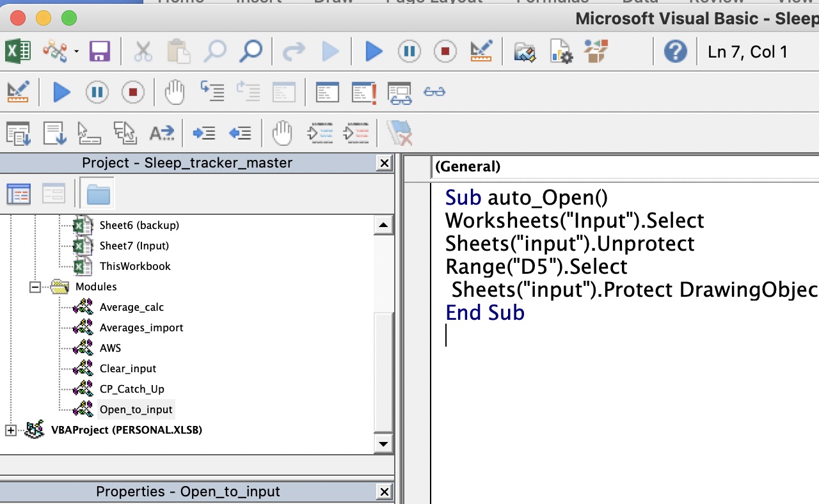819x504 pixels.
Task: Open the Properties Window toolbar icon
Action: coord(561,51)
